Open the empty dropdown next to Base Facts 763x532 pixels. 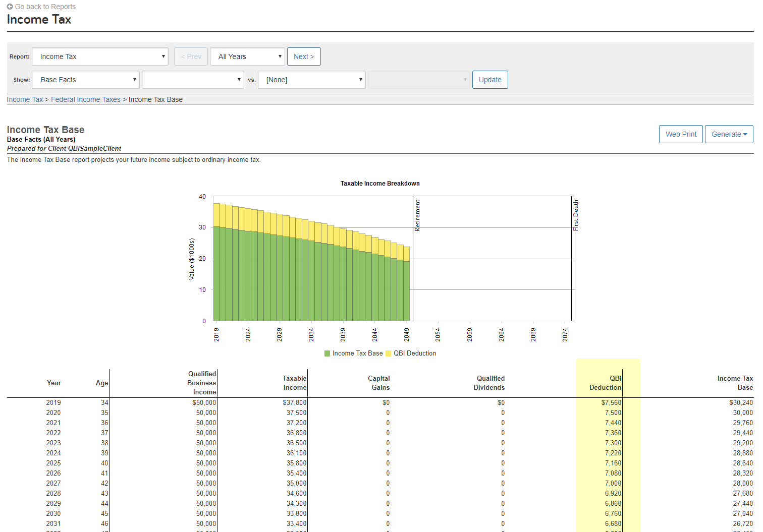(x=193, y=80)
